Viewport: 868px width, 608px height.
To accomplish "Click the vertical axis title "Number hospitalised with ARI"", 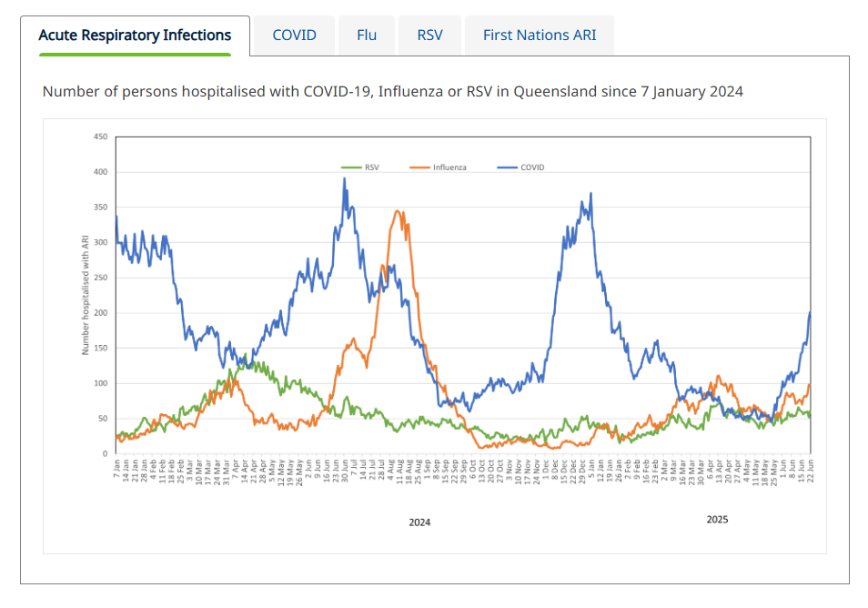I will [x=86, y=295].
